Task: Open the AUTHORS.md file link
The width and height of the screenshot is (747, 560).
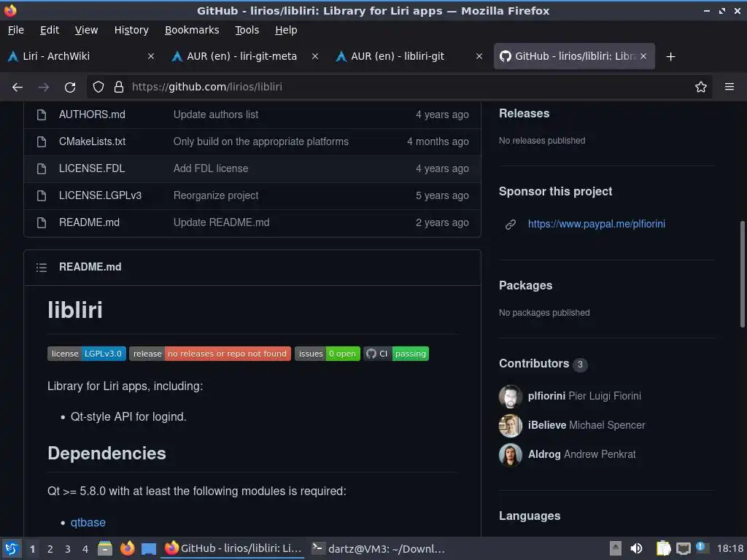Action: pos(92,114)
